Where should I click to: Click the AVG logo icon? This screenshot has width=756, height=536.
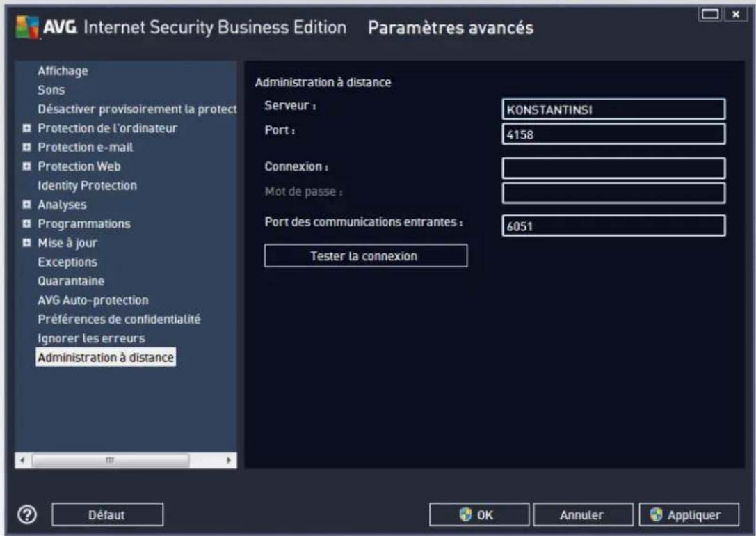pyautogui.click(x=27, y=27)
